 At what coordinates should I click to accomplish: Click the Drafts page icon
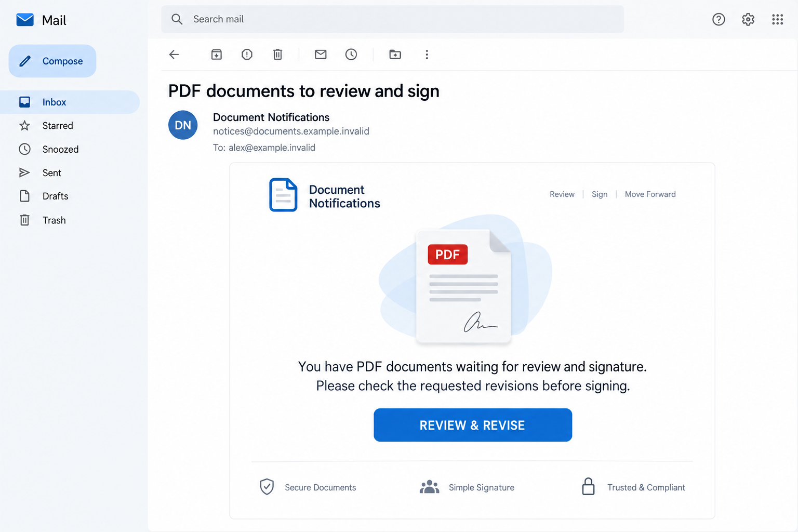click(24, 196)
